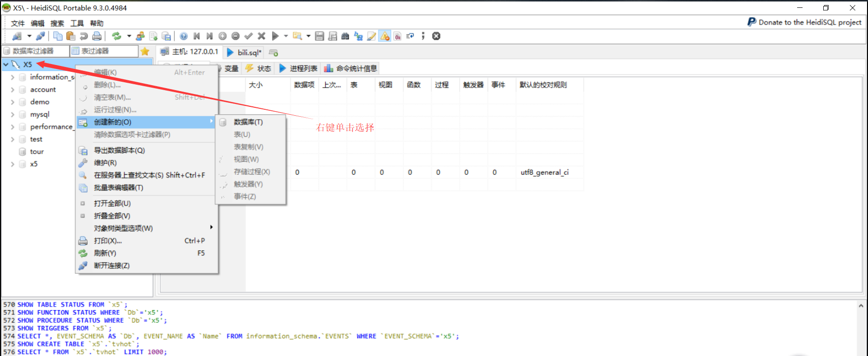Screen dimensions: 868x356
Task: Click the blue Help toolbar icon
Action: [x=184, y=36]
